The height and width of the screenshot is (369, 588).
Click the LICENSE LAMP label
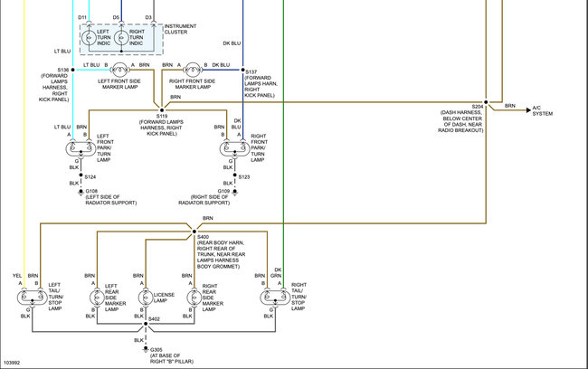164,298
